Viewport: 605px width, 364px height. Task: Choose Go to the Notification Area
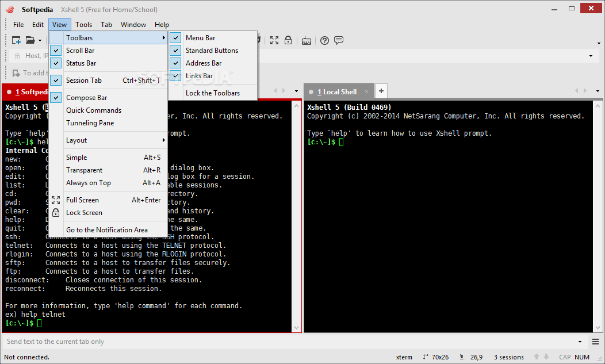pos(109,230)
